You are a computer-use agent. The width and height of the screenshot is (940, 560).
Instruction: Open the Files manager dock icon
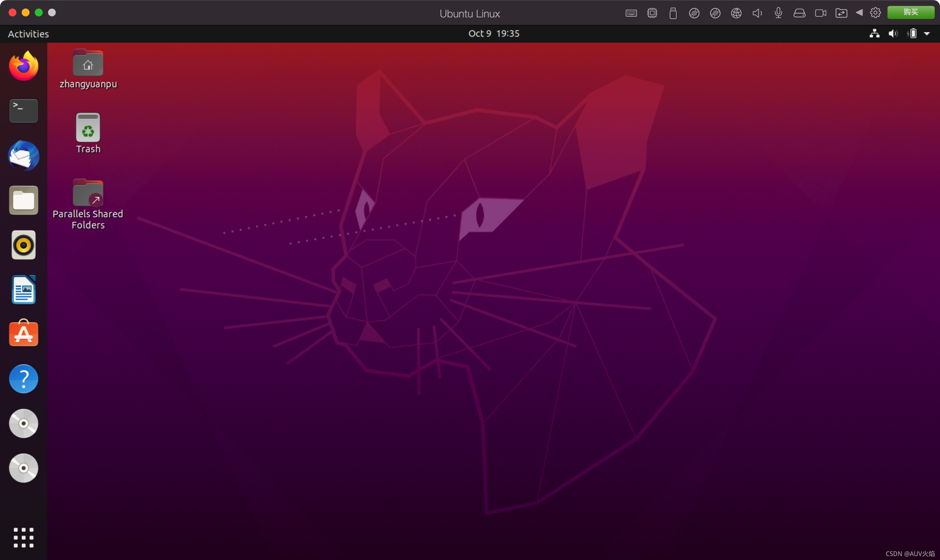click(23, 200)
